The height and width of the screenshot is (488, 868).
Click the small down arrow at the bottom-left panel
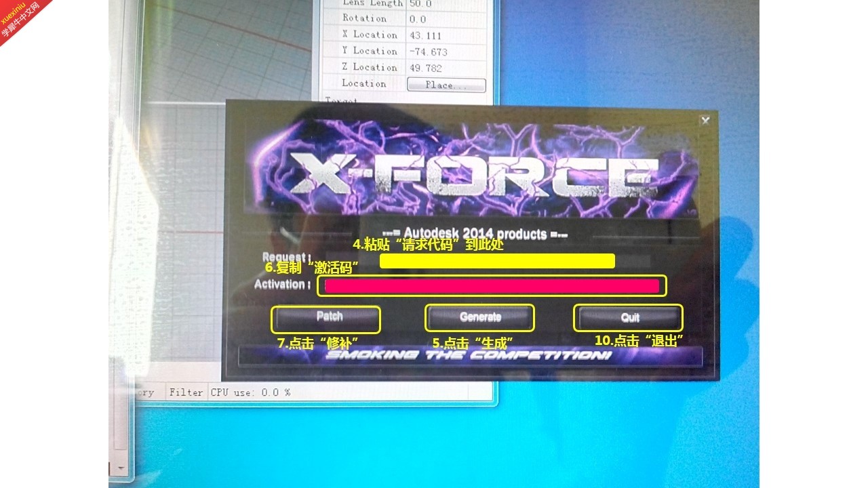pos(121,468)
